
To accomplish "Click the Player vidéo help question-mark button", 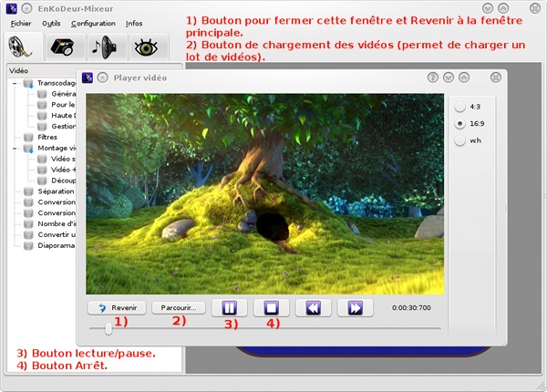I will 432,77.
